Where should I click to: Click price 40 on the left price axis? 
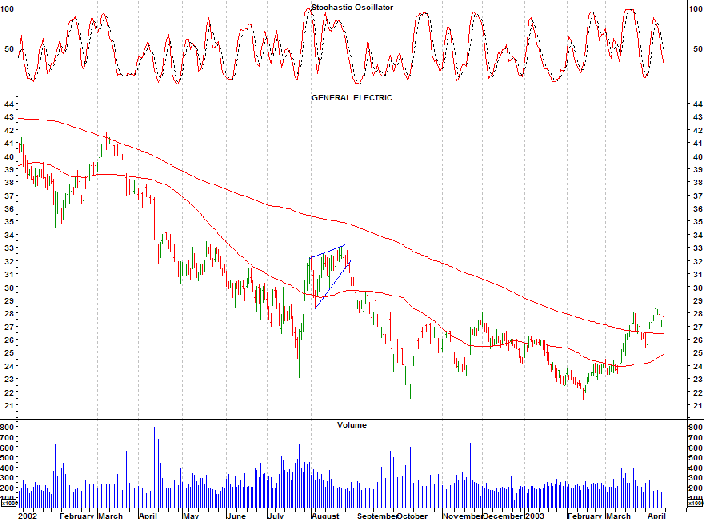pyautogui.click(x=9, y=157)
